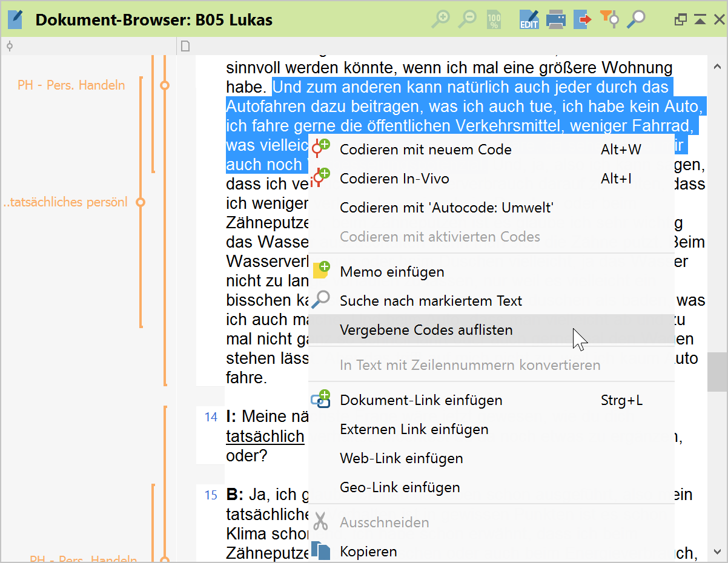Click the '..tatsächliches persönl' code label
This screenshot has height=563, width=728.
tap(65, 202)
